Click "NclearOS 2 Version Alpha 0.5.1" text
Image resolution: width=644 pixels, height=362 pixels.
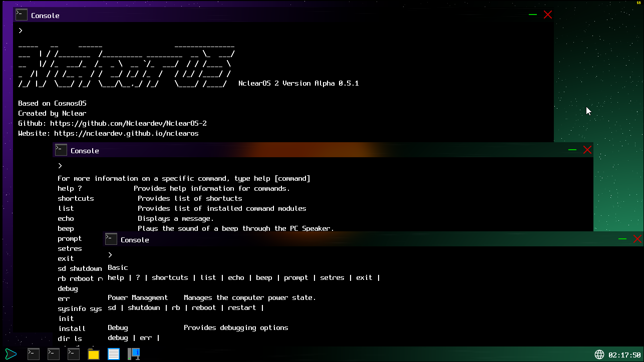coord(298,83)
